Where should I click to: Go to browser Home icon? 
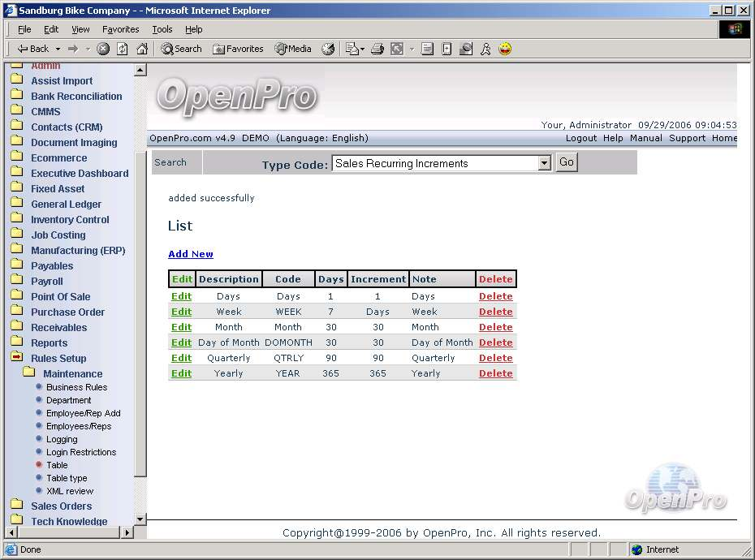(x=142, y=49)
